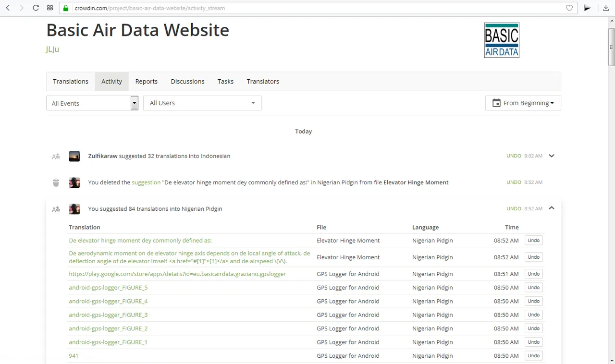Viewport: 615px width, 364px height.
Task: Undo the android-gps-logger_FIGURE_4 row
Action: 533,301
